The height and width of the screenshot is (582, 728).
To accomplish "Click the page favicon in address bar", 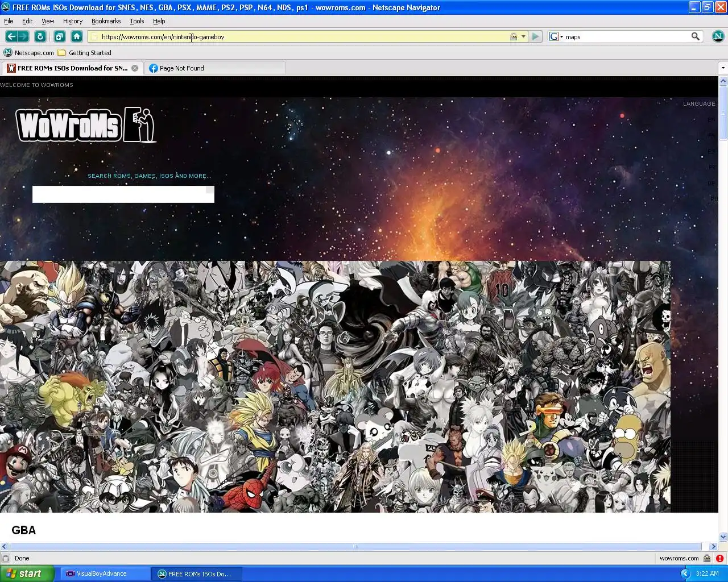I will click(x=94, y=37).
